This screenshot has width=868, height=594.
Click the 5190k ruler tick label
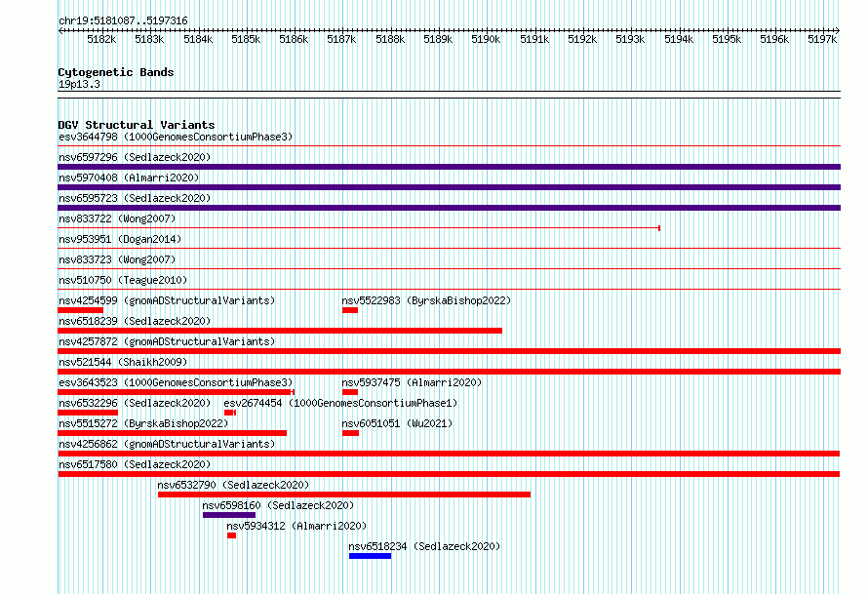pos(486,39)
